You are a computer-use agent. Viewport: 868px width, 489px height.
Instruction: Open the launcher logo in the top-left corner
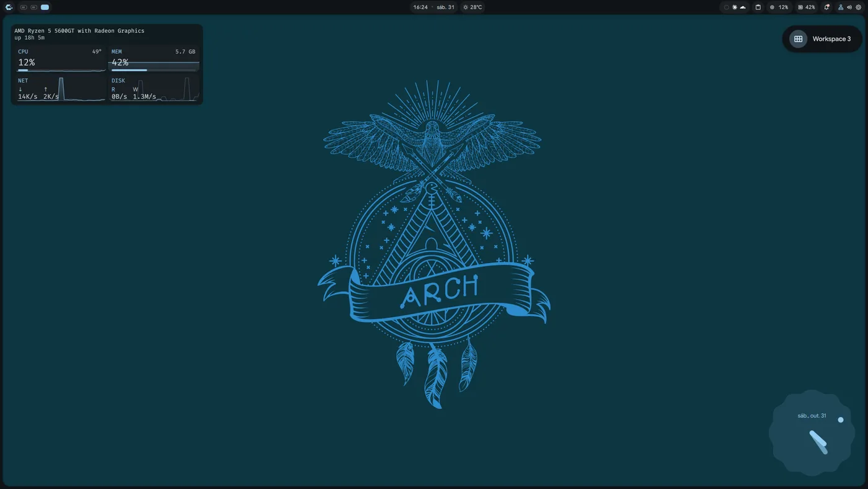point(9,7)
